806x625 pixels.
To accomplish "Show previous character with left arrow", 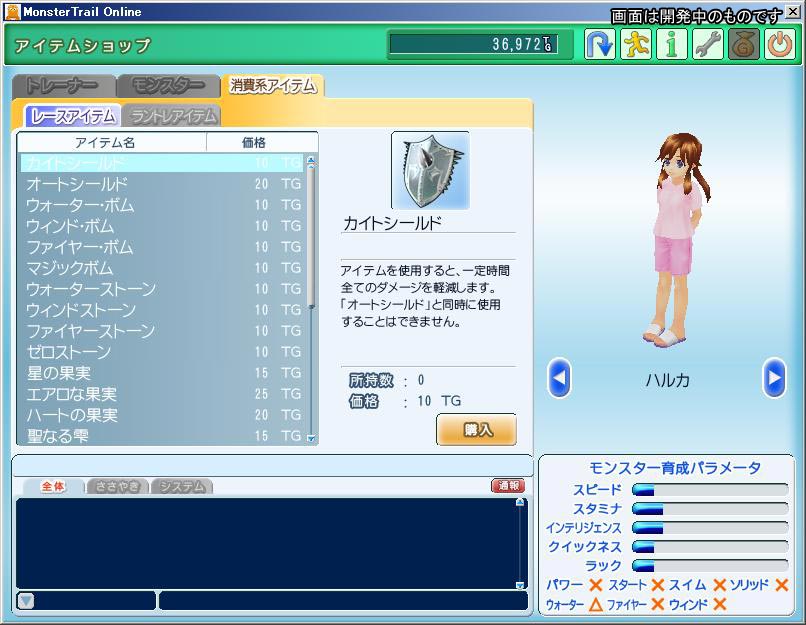I will (559, 378).
